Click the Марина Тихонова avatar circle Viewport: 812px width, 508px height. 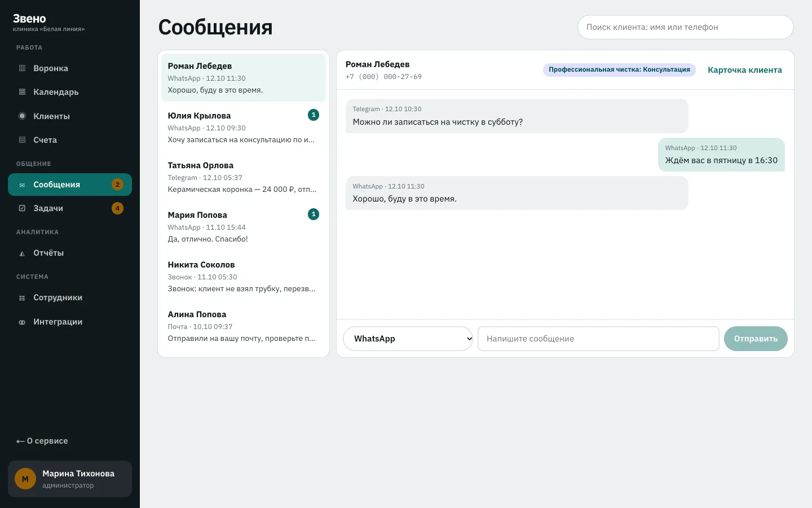point(25,479)
